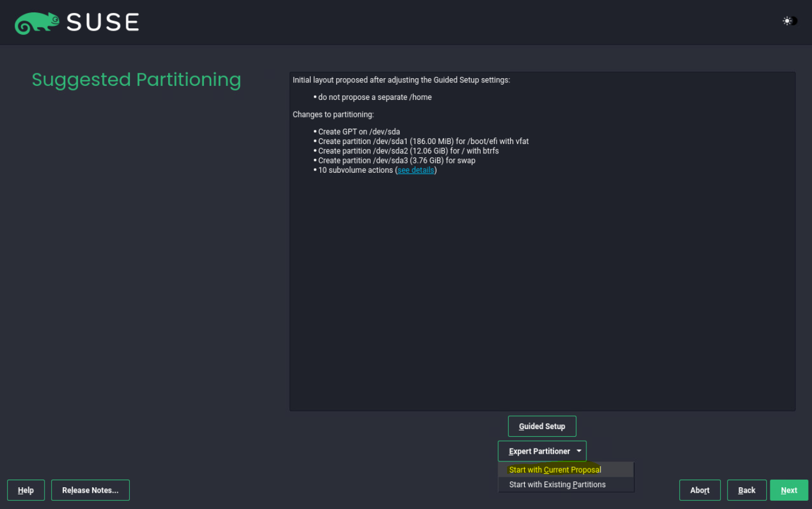The height and width of the screenshot is (509, 812).
Task: Select the /dev/sda2 btrfs root line
Action: 408,151
